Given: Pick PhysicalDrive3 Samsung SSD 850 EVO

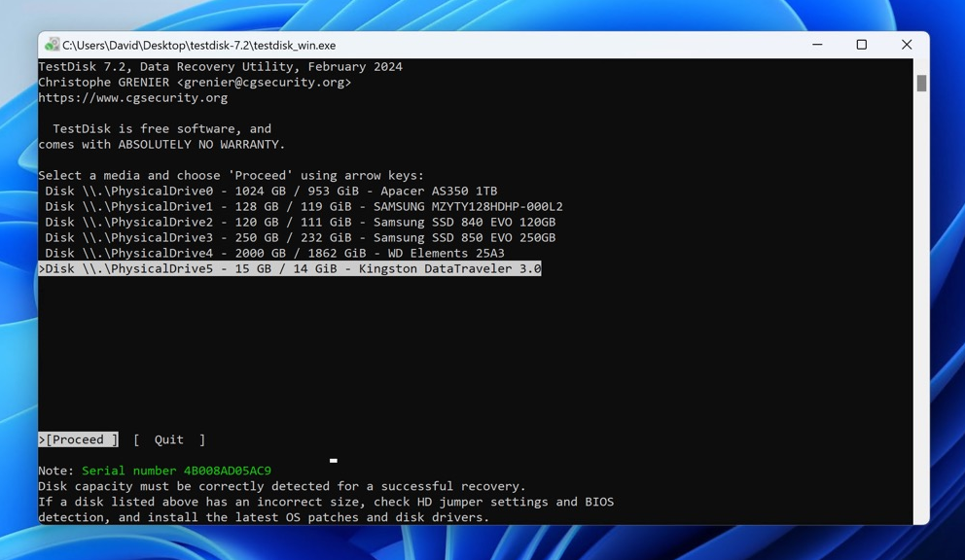Looking at the screenshot, I should [x=300, y=238].
